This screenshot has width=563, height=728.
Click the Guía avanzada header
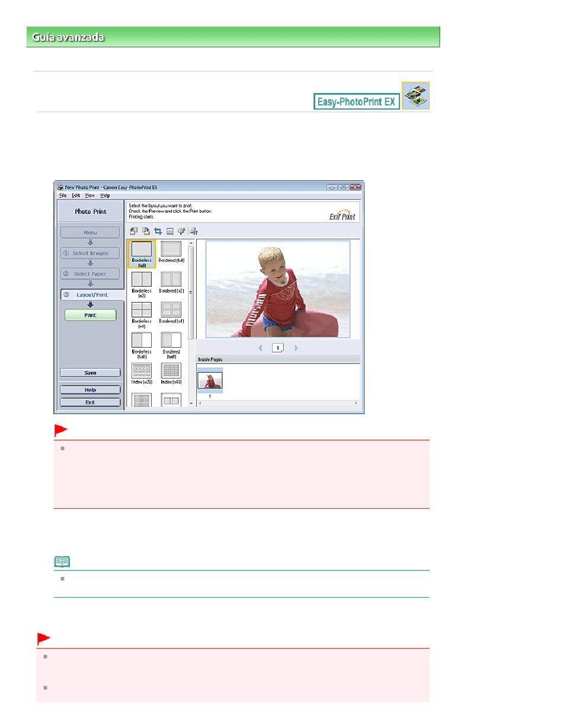233,37
